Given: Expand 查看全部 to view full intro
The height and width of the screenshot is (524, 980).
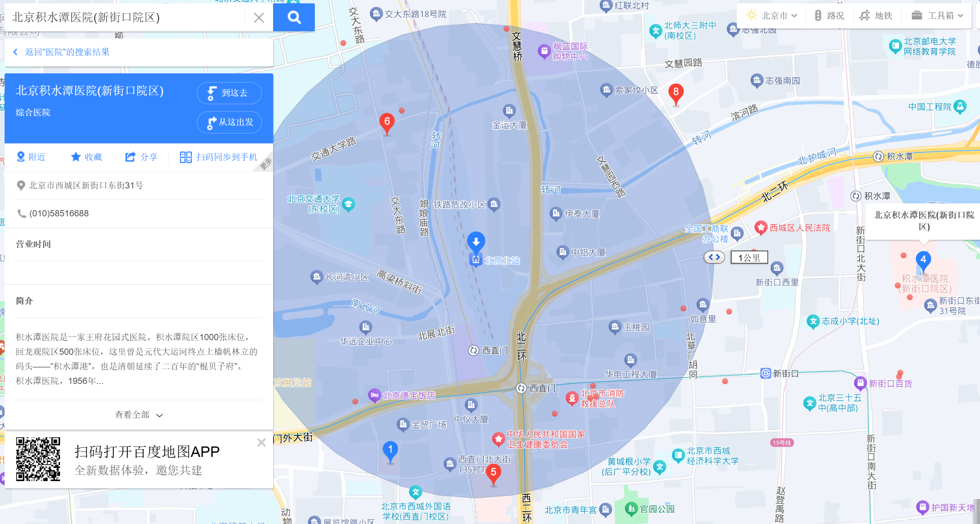Looking at the screenshot, I should point(138,415).
